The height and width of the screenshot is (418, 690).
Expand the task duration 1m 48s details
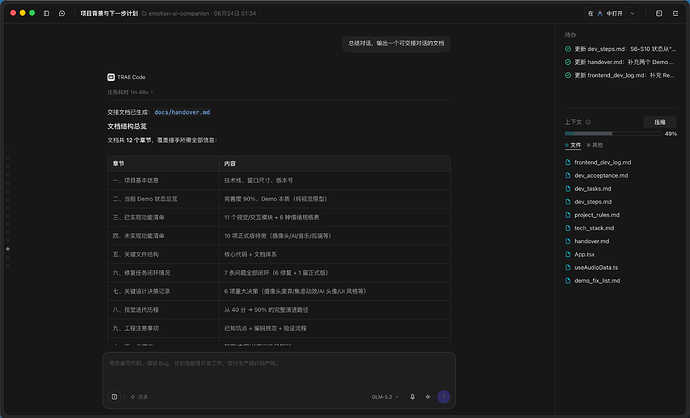(x=130, y=92)
